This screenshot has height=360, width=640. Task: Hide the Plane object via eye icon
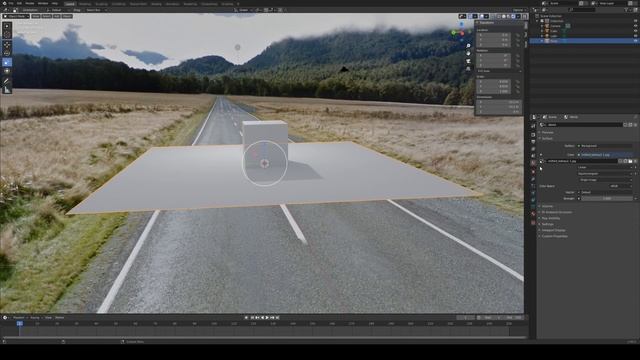click(635, 41)
